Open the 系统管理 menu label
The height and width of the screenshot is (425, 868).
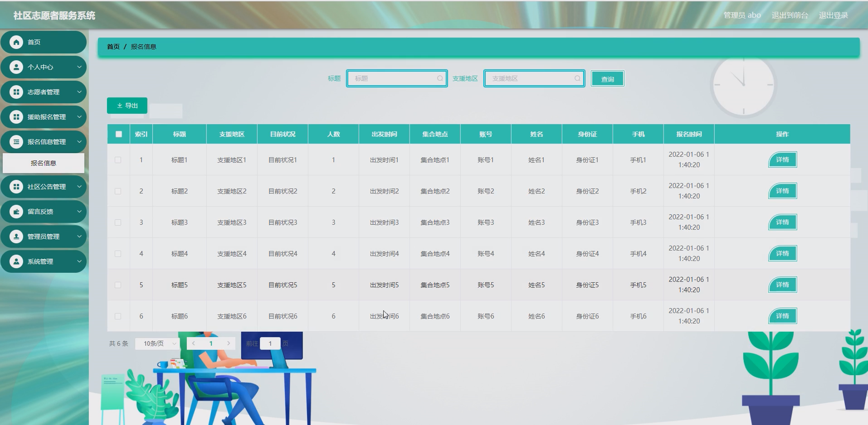40,261
